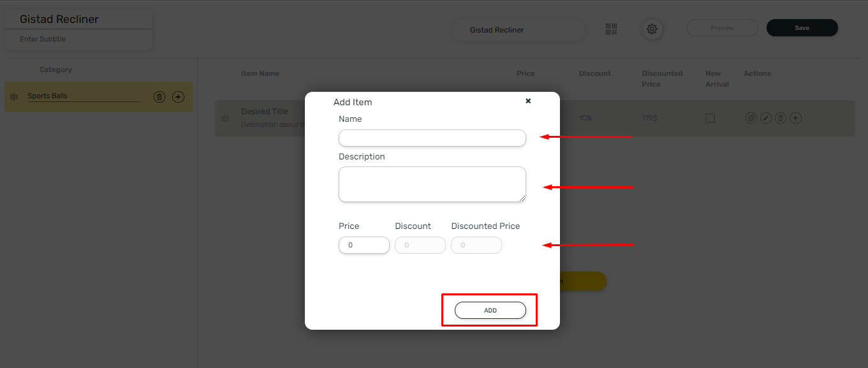Add a category with the plus icon
The image size is (868, 368).
(x=177, y=96)
